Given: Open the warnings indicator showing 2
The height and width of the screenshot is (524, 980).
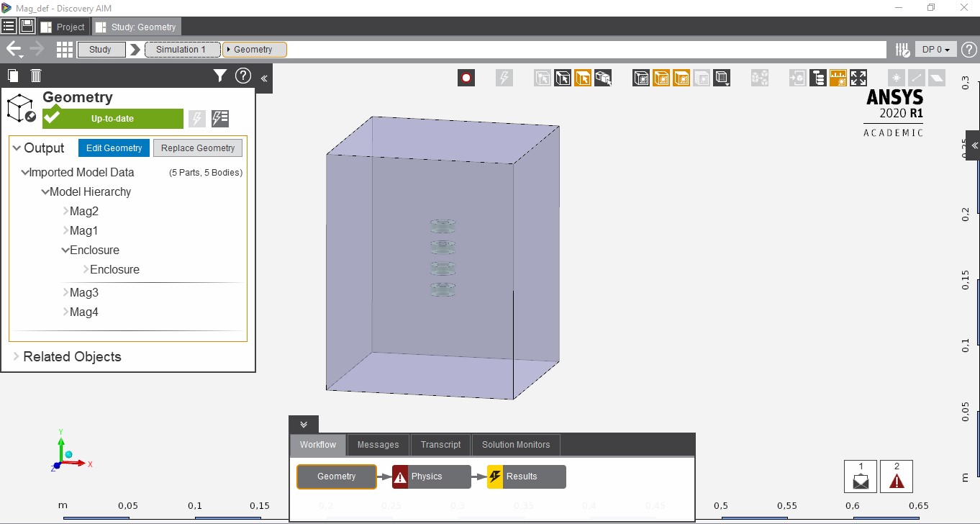Looking at the screenshot, I should pyautogui.click(x=896, y=476).
